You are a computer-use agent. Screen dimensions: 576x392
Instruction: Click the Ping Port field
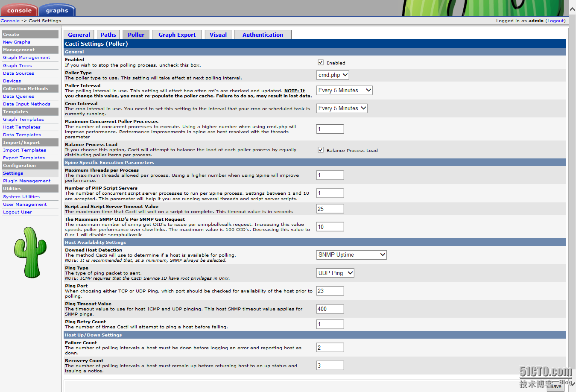[x=330, y=291]
